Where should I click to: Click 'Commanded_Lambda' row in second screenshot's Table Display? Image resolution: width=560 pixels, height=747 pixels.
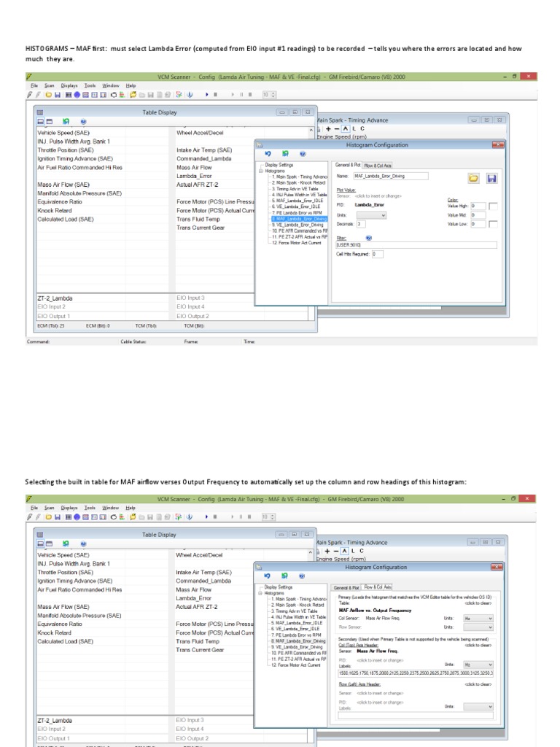click(203, 581)
